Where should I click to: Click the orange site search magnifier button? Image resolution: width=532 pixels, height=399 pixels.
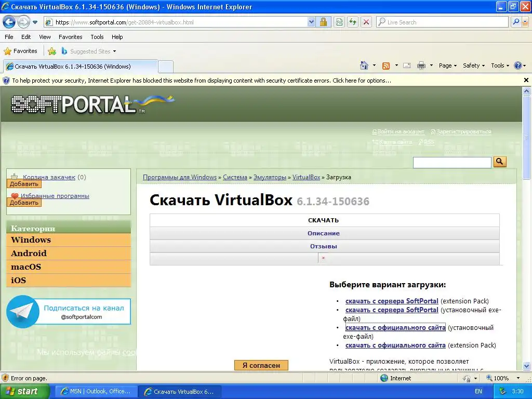(x=500, y=162)
